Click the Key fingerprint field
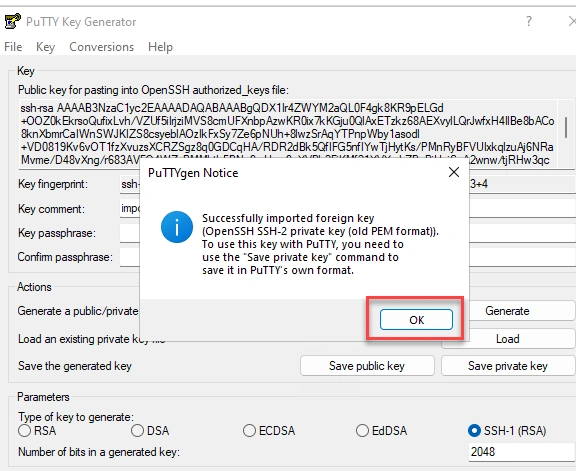This screenshot has height=471, width=576. point(348,184)
